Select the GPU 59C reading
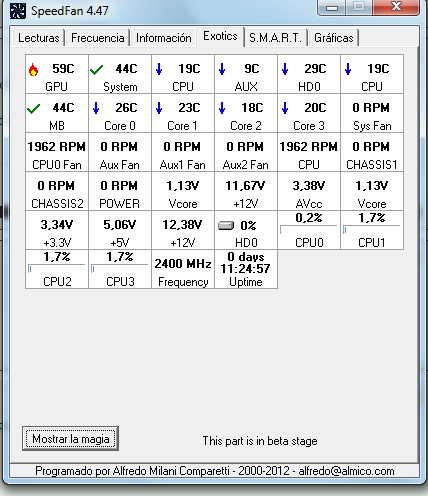The width and height of the screenshot is (428, 496). [57, 74]
